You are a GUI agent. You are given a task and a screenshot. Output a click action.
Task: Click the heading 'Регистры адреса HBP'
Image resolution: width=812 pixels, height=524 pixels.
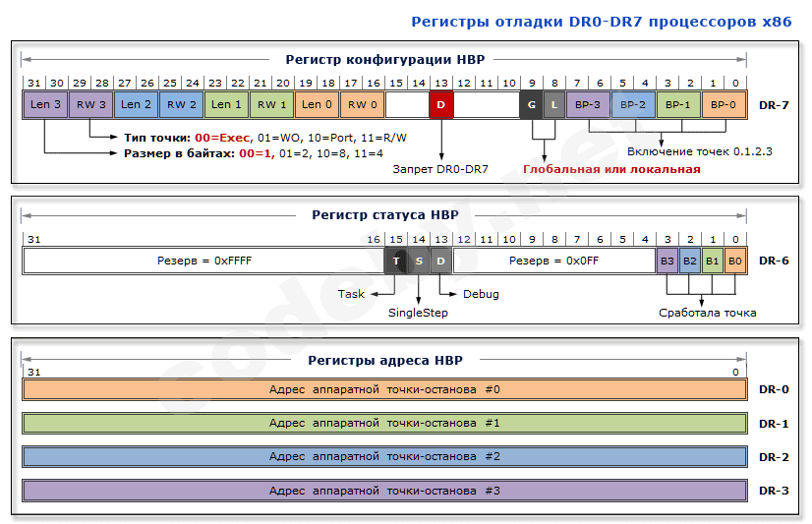384,361
